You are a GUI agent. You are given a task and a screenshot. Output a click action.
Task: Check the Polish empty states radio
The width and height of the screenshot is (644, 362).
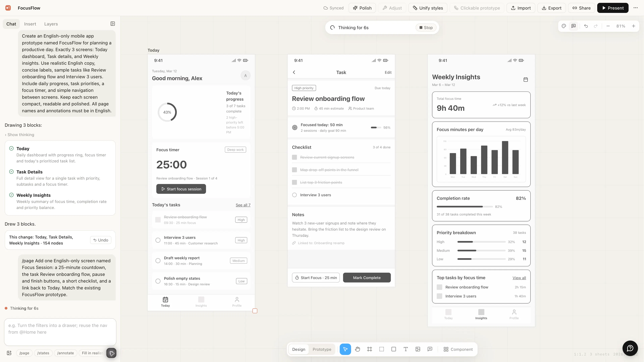point(158,281)
